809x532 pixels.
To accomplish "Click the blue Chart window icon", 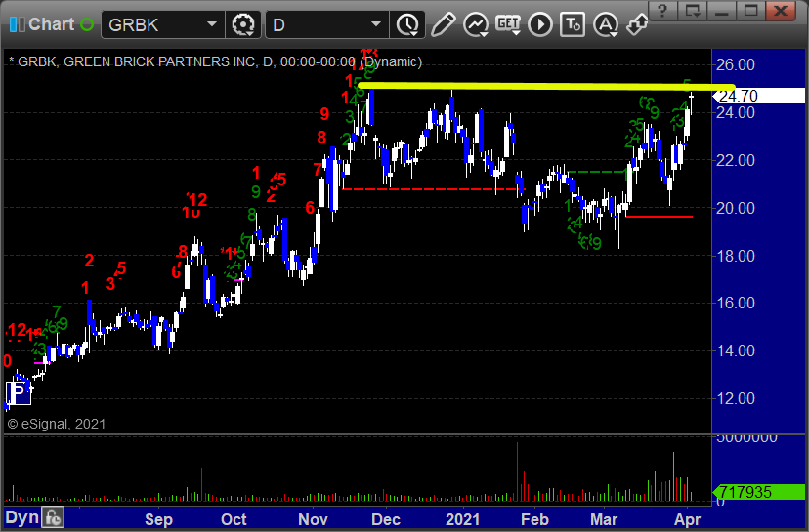I will [x=17, y=24].
